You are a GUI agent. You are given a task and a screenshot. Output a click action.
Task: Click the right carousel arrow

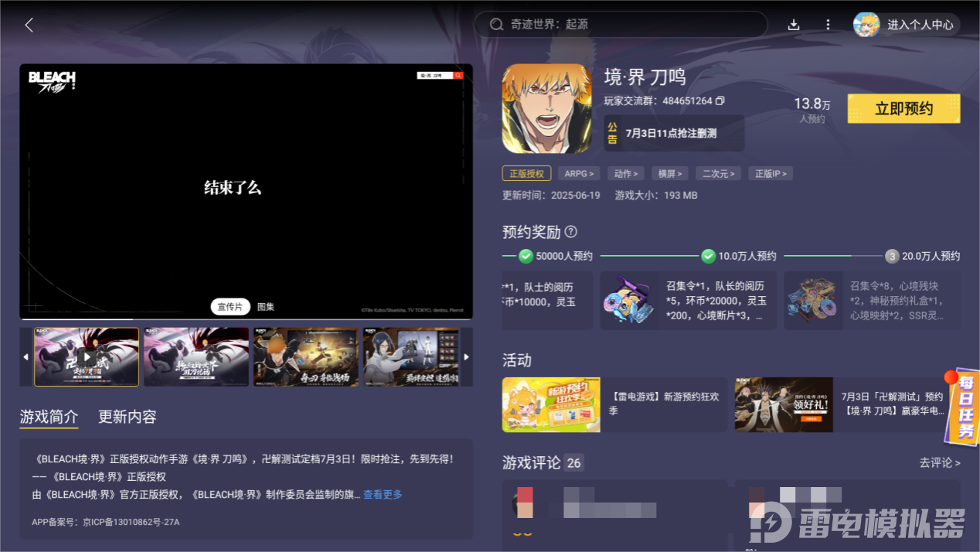pyautogui.click(x=467, y=356)
